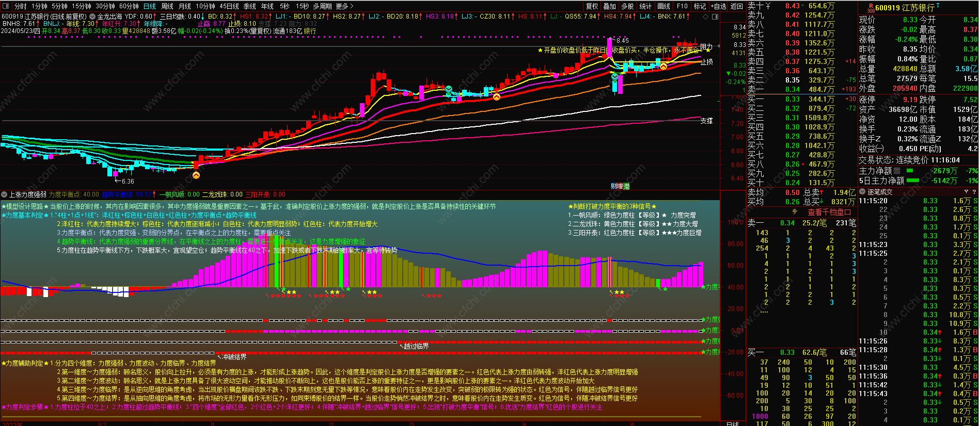Click the 叠加 overlay button

(x=610, y=6)
